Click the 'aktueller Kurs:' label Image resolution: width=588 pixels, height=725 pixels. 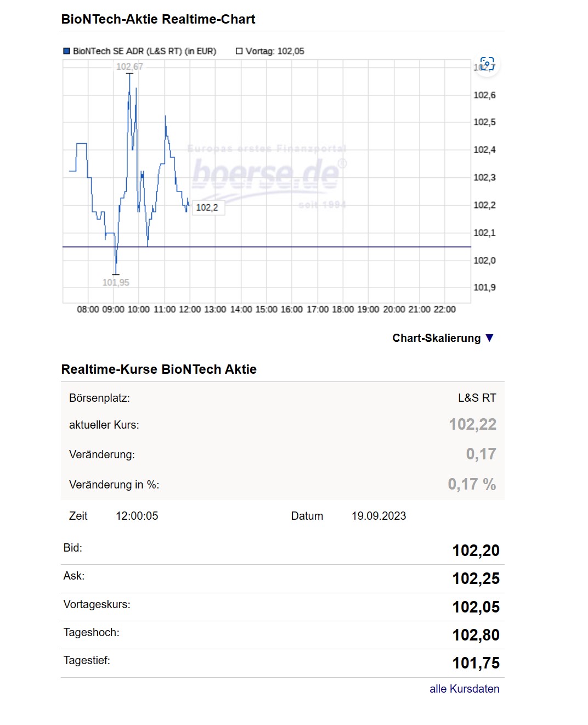coord(104,425)
